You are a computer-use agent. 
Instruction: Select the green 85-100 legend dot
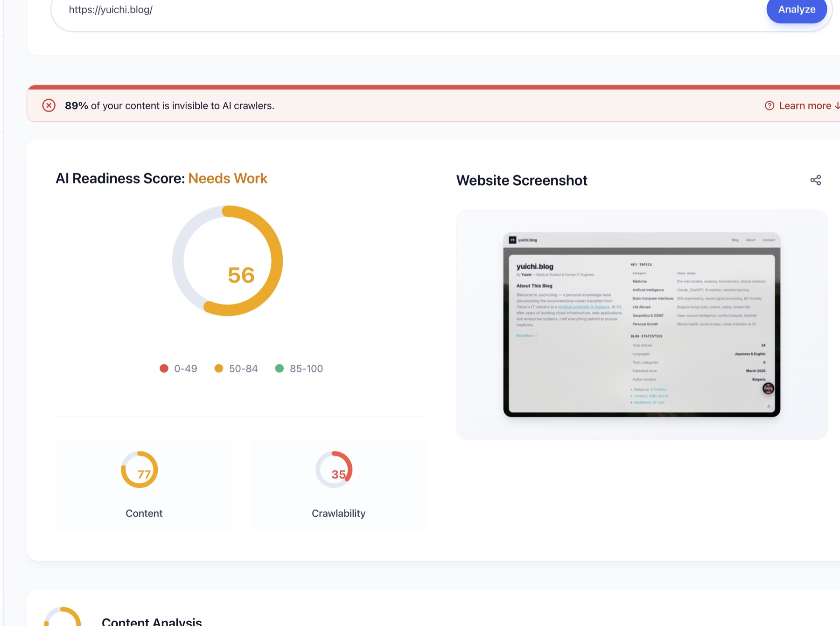click(x=280, y=368)
